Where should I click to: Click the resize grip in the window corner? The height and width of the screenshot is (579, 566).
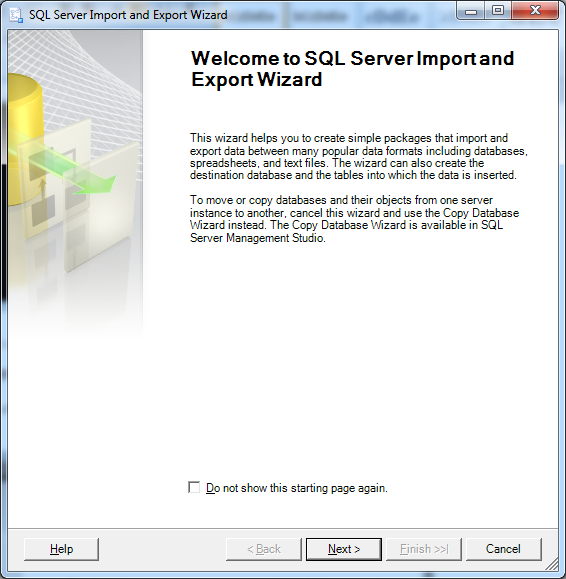point(552,564)
